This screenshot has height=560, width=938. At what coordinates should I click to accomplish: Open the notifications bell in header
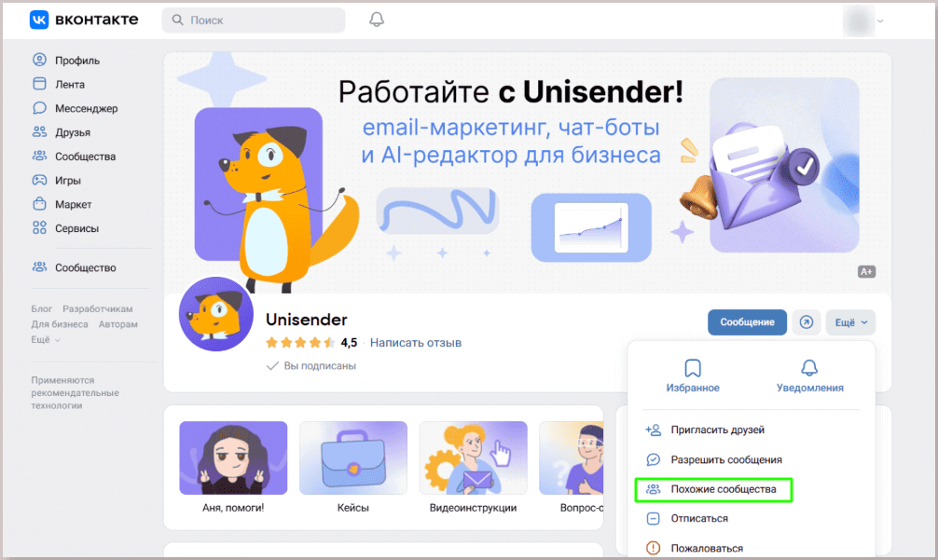coord(377,20)
